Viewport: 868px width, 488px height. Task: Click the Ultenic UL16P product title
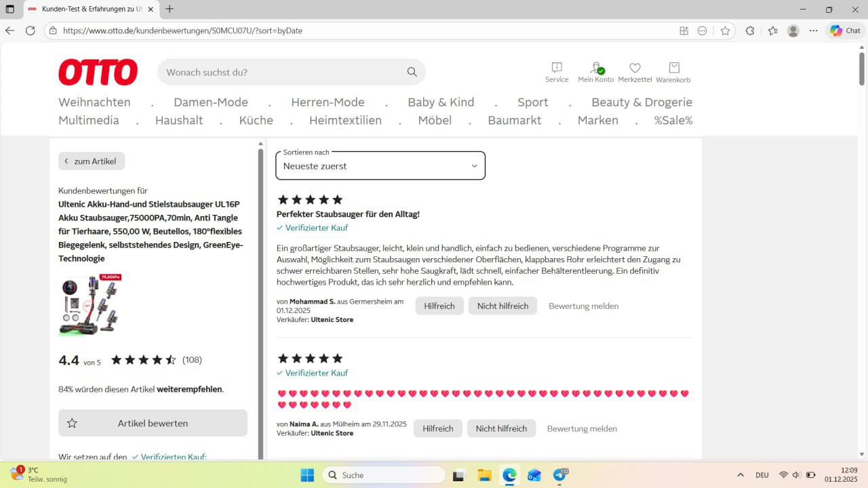pos(150,231)
